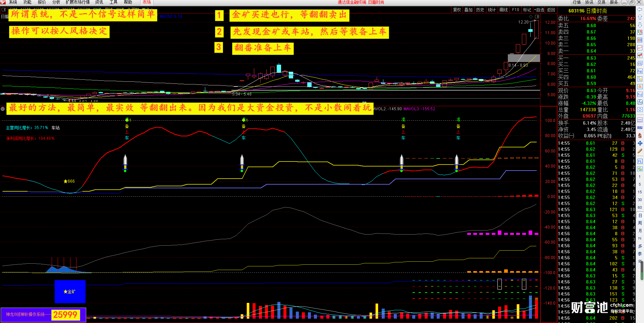The image size is (644, 323).
Task: Click the 行情 button at top right
Action: click(x=577, y=2)
